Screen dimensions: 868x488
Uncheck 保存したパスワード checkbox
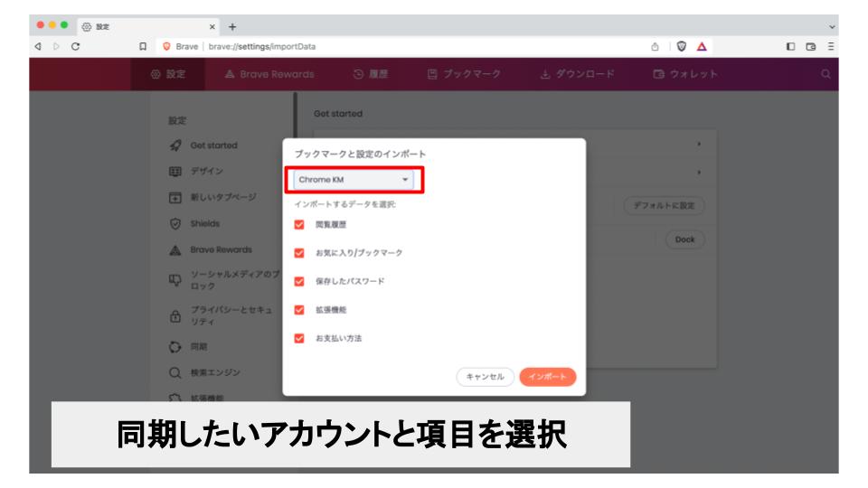(299, 282)
